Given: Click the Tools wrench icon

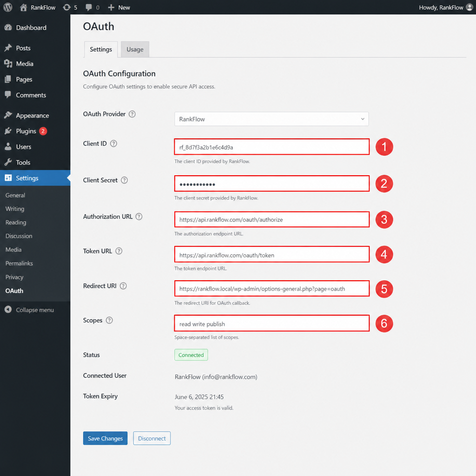Looking at the screenshot, I should tap(8, 162).
